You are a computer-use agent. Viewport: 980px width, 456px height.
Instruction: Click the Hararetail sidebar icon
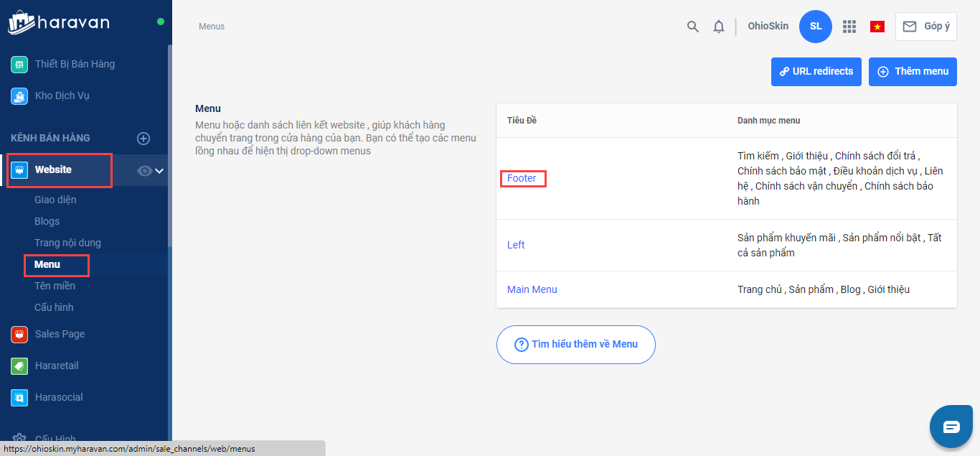pyautogui.click(x=19, y=366)
